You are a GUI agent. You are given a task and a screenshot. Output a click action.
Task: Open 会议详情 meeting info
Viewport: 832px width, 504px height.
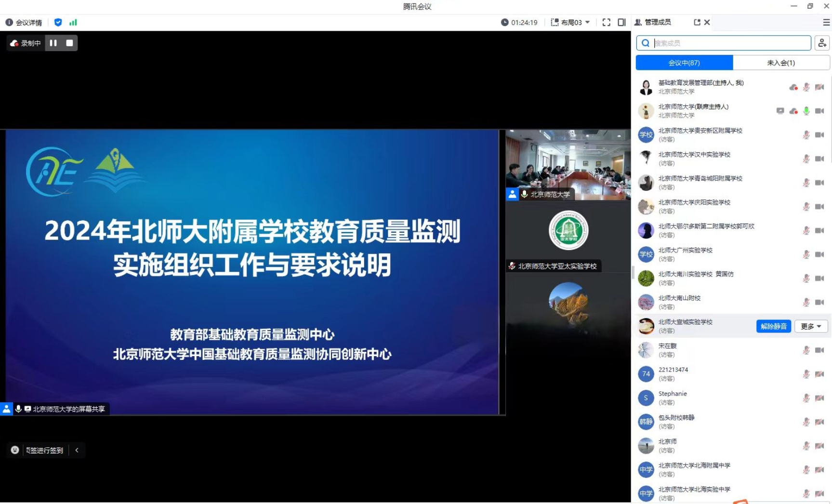(x=24, y=23)
